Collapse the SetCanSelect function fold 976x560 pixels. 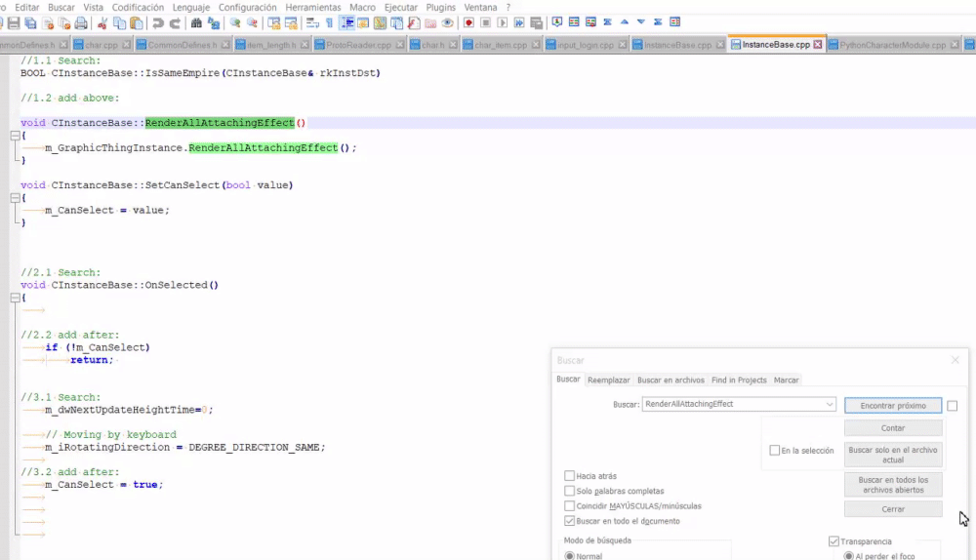tap(15, 198)
